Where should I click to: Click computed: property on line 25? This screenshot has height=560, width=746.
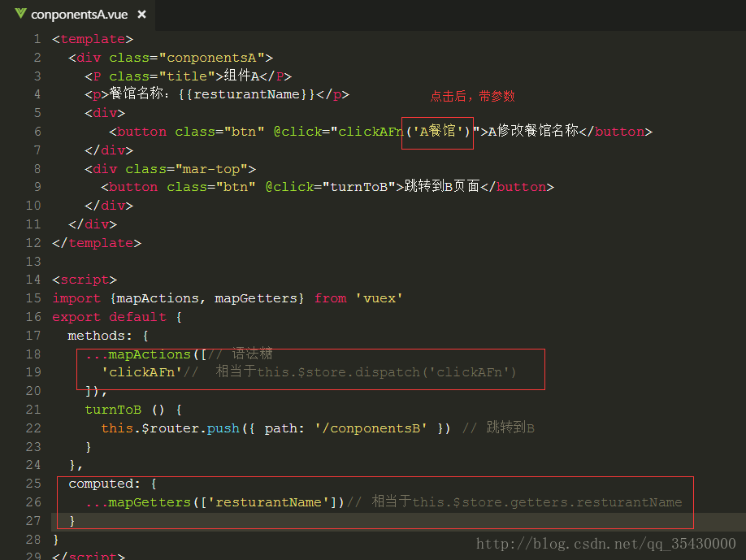tap(105, 484)
